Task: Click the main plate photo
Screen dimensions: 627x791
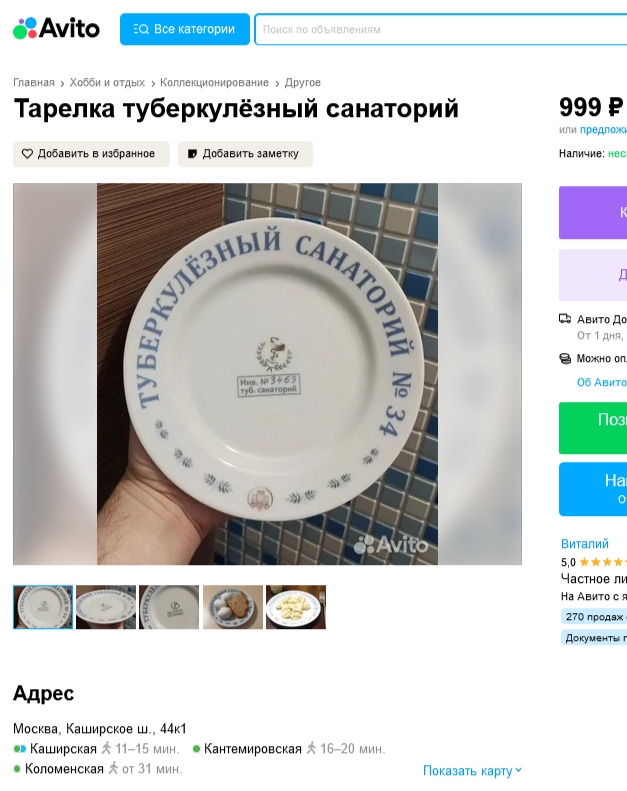Action: (x=267, y=374)
